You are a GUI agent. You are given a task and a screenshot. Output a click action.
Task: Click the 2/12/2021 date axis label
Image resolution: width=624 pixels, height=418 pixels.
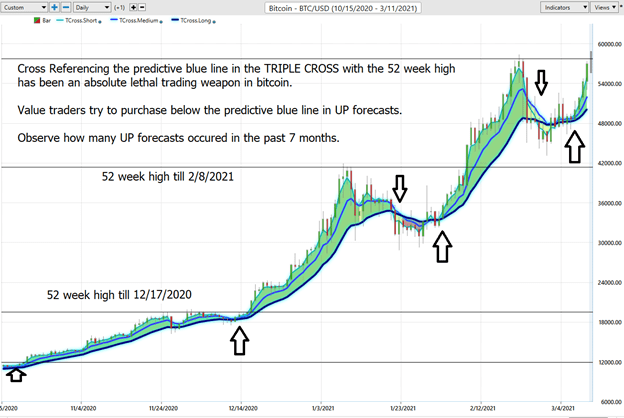[482, 408]
